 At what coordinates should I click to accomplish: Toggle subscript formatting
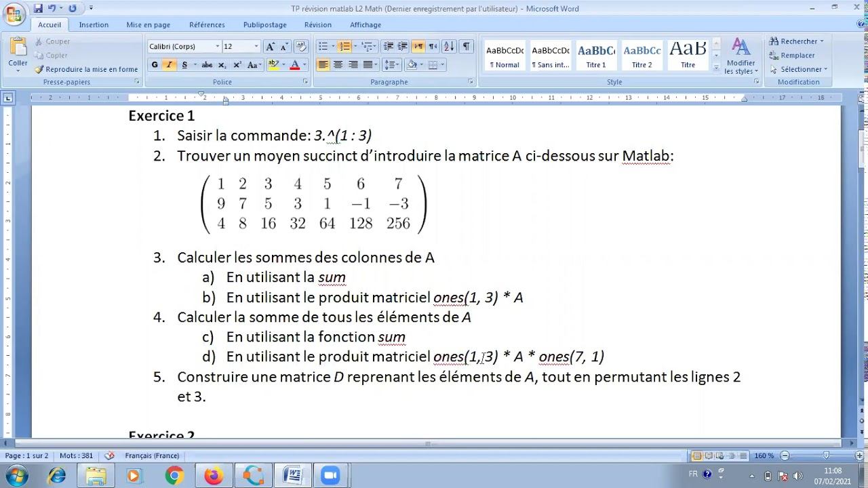(222, 64)
